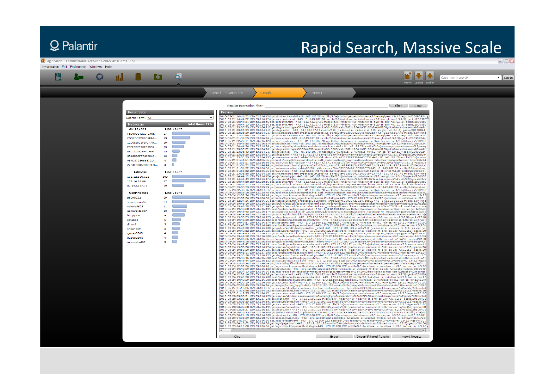Click Import Filtered Results button
The image size is (555, 392).
tap(373, 336)
